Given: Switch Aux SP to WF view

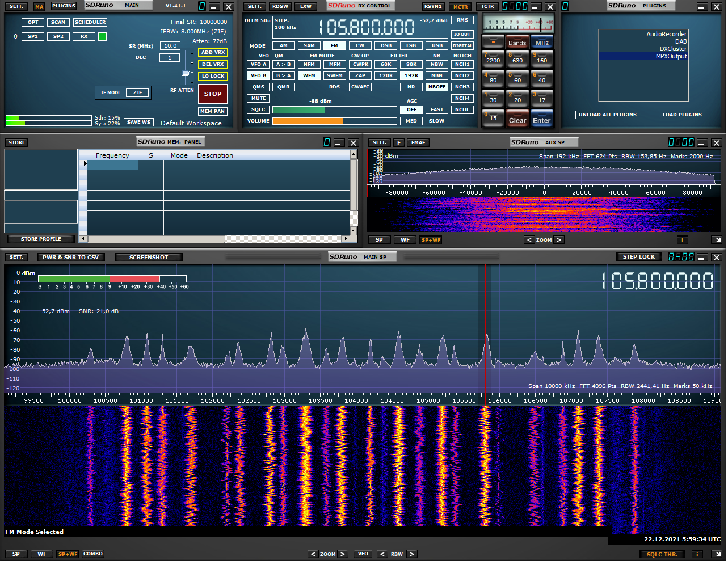Looking at the screenshot, I should 405,240.
